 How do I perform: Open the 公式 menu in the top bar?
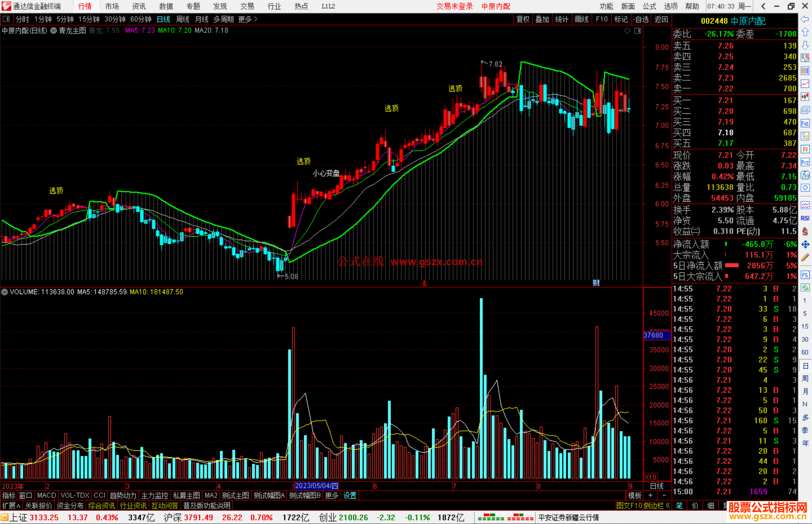tap(649, 6)
